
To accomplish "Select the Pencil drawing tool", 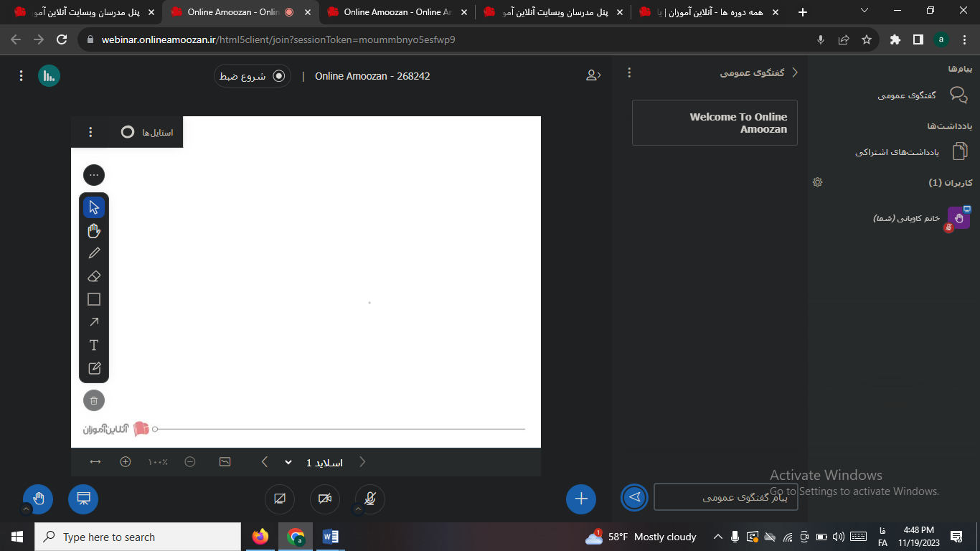I will [x=94, y=253].
